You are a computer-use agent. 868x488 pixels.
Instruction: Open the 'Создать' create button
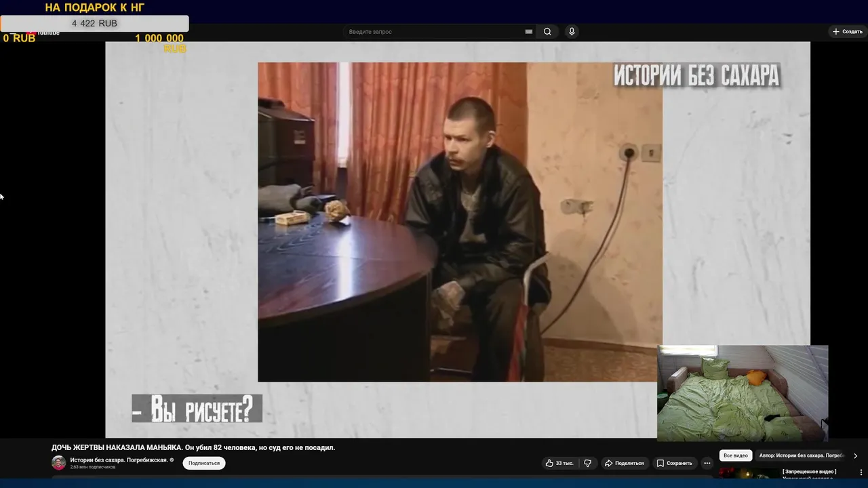coord(848,32)
